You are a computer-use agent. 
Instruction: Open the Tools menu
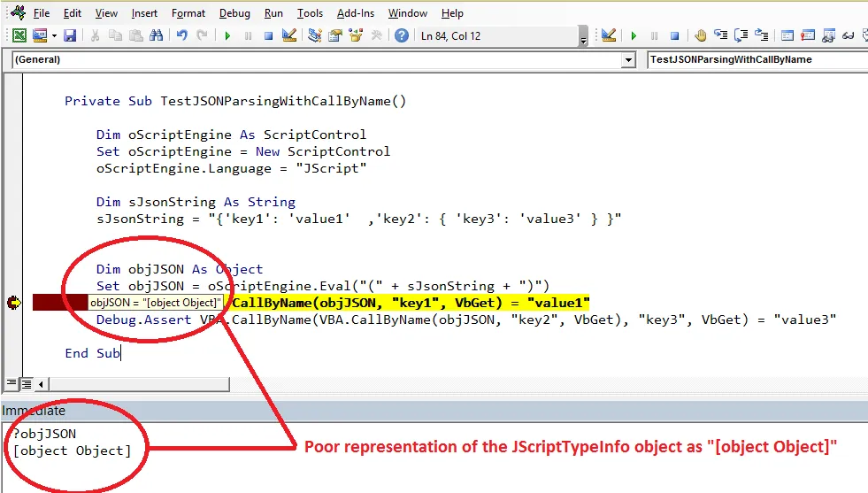pyautogui.click(x=310, y=13)
